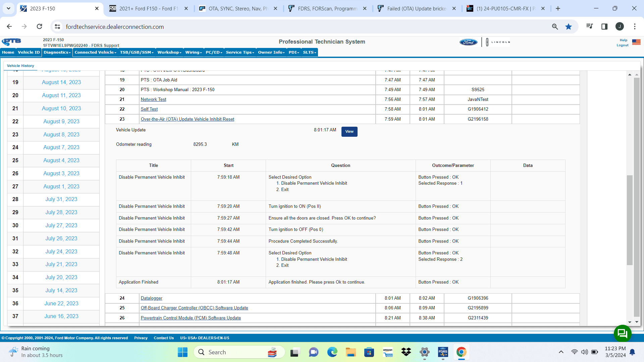Select the Vehicle ID menu item

(29, 52)
